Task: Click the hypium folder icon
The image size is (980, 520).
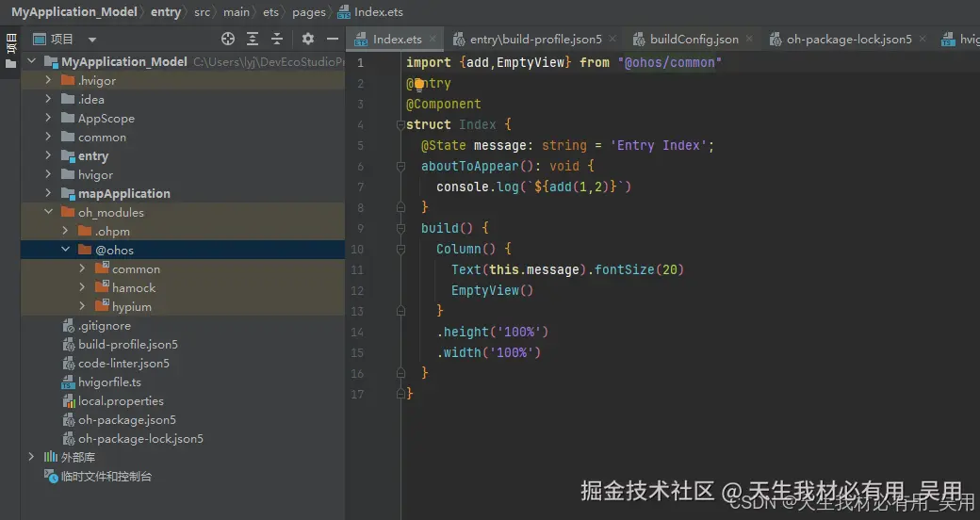Action: click(x=102, y=306)
